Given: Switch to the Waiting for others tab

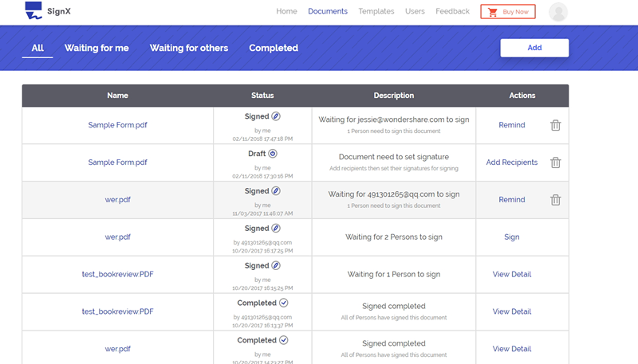Looking at the screenshot, I should (189, 48).
